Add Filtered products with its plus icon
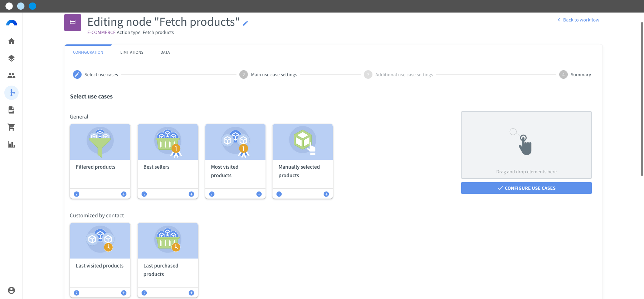The image size is (644, 299). click(124, 194)
